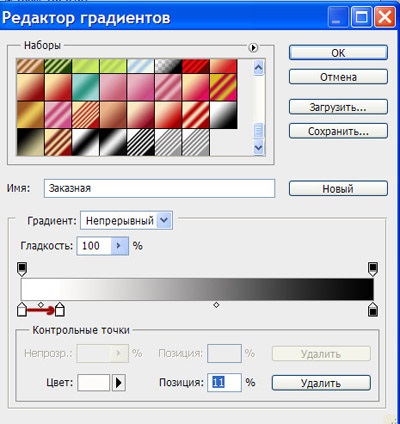
Task: Click the Имя text field Заказная
Action: click(159, 188)
